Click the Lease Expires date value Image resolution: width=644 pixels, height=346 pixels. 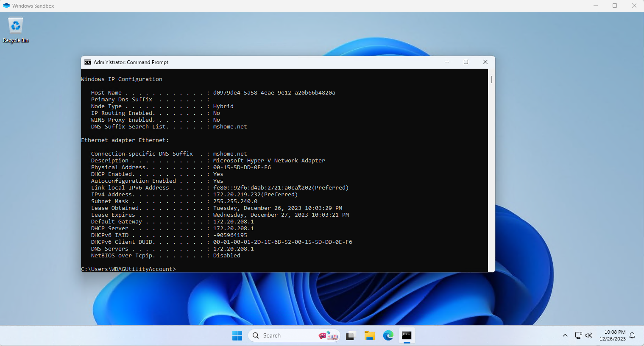point(281,215)
